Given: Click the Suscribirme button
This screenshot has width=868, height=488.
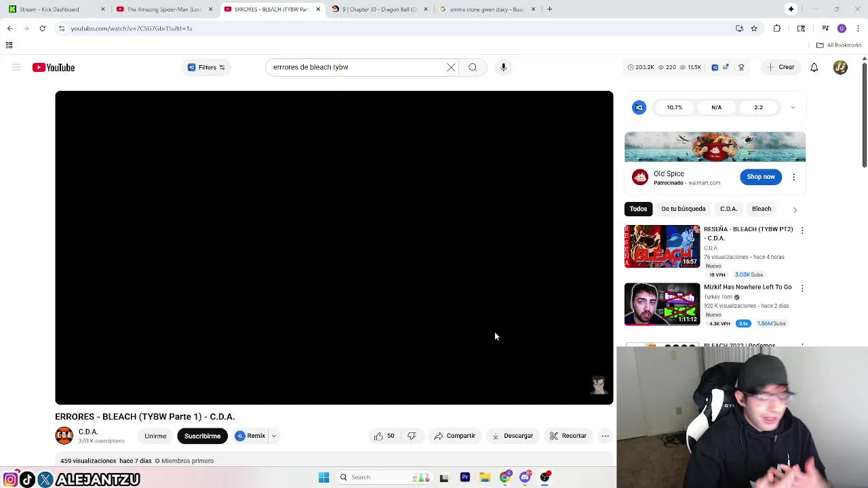Looking at the screenshot, I should (202, 436).
